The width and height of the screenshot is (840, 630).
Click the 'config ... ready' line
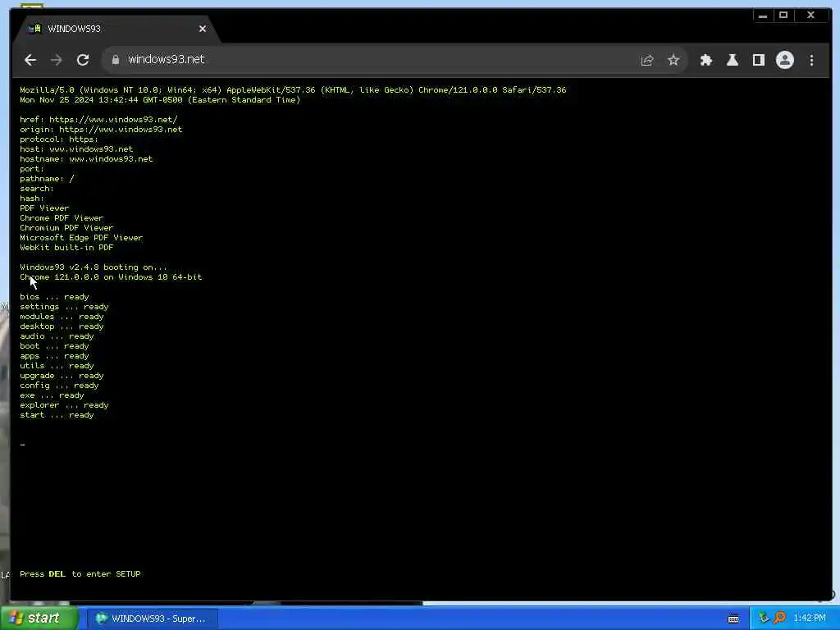tap(59, 386)
